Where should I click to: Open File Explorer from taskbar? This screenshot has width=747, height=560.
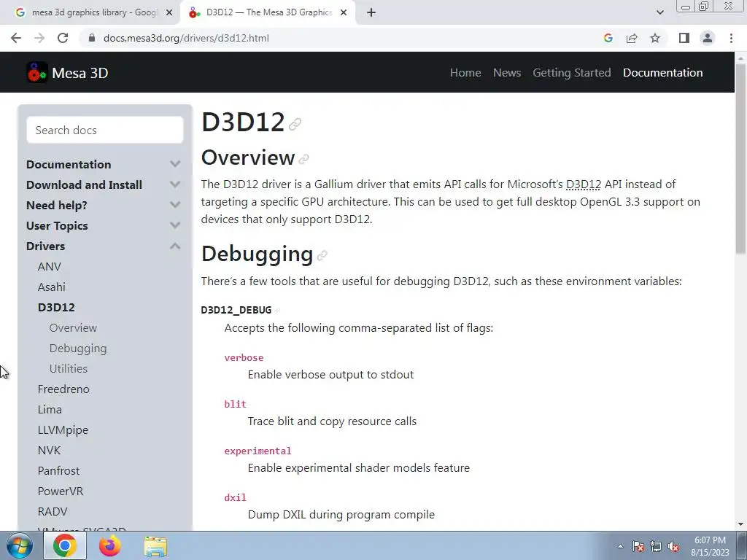click(x=155, y=546)
